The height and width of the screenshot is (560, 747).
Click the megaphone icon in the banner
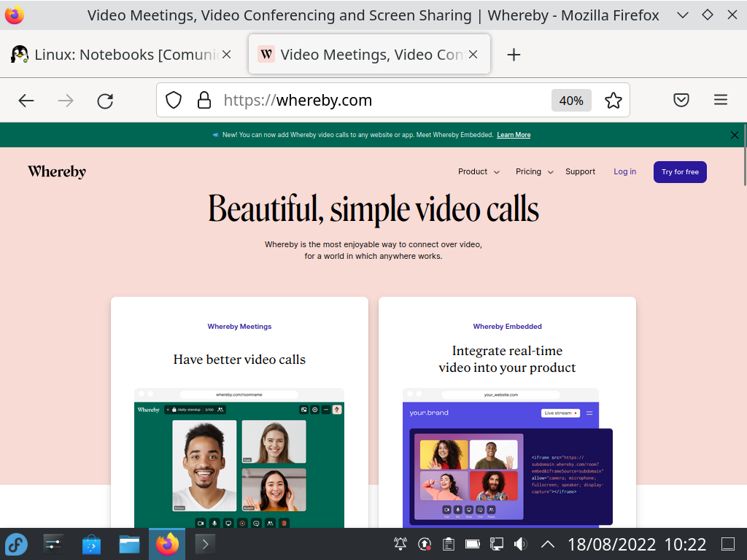pos(216,135)
